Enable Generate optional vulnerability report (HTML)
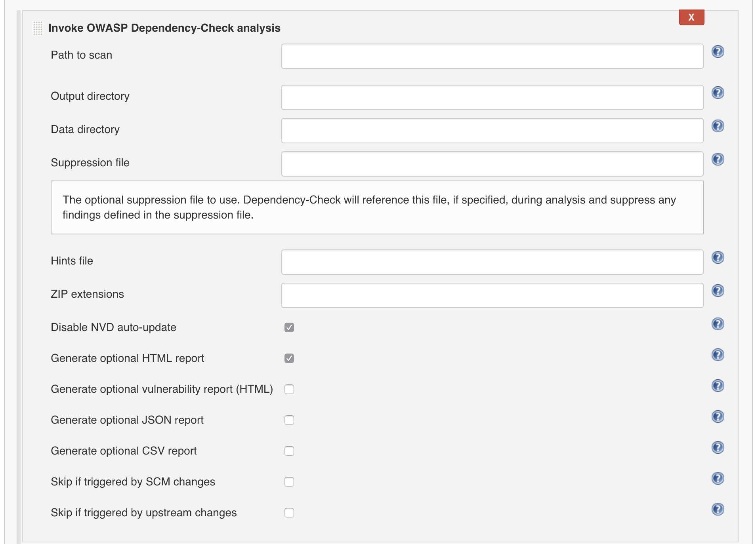The width and height of the screenshot is (756, 544). pyautogui.click(x=289, y=389)
